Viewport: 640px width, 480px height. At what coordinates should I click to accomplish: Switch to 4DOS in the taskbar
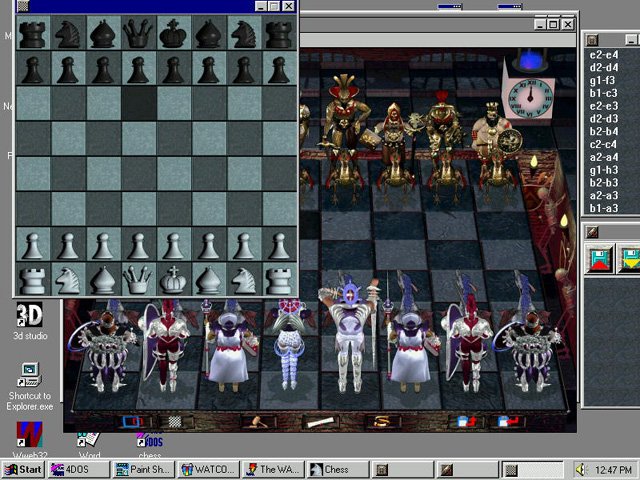tap(78, 470)
